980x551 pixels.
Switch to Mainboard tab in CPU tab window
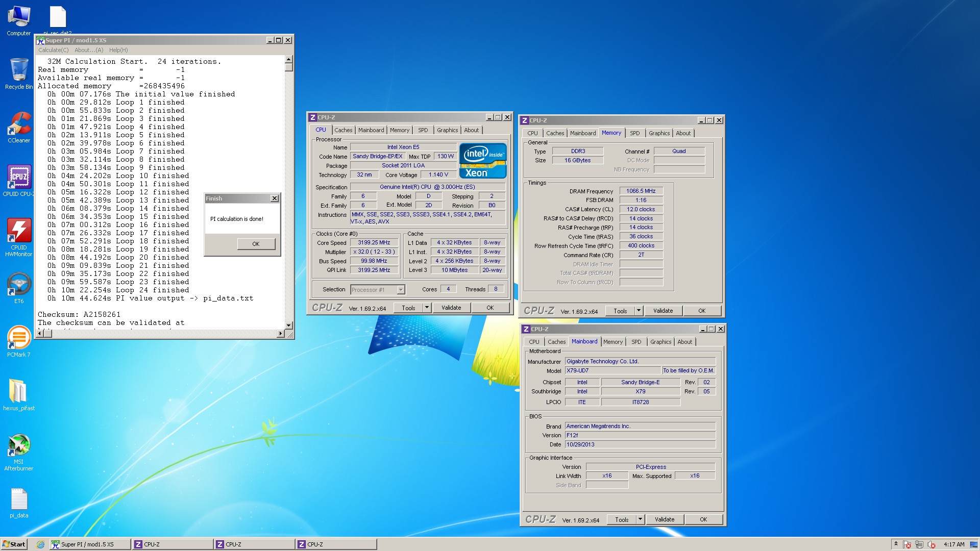click(371, 130)
